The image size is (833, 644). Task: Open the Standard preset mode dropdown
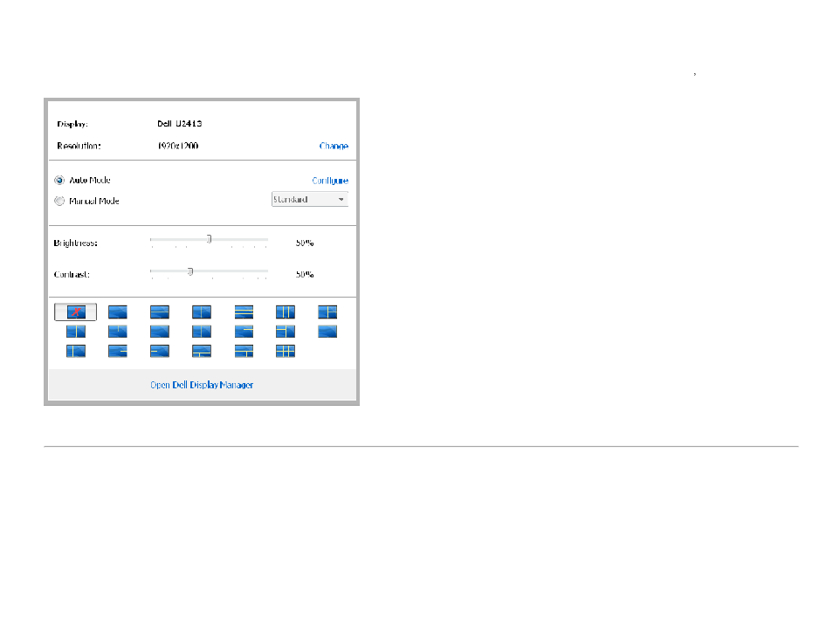tap(310, 199)
